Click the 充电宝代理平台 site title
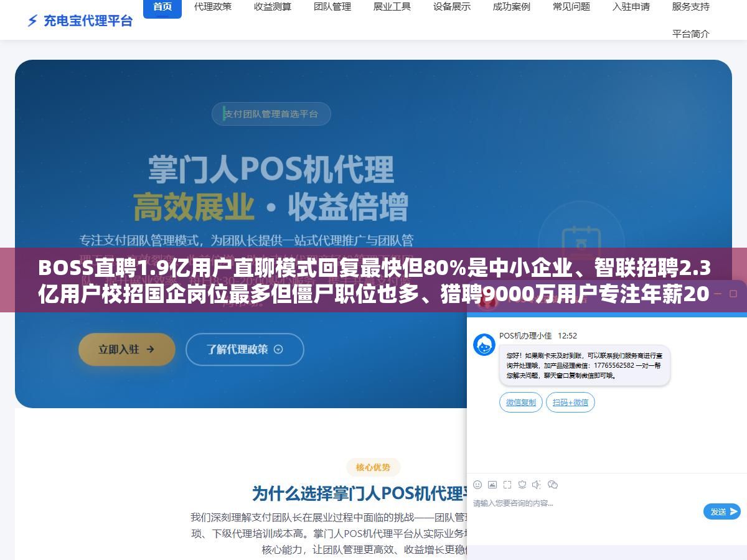The image size is (747, 560). (x=88, y=21)
